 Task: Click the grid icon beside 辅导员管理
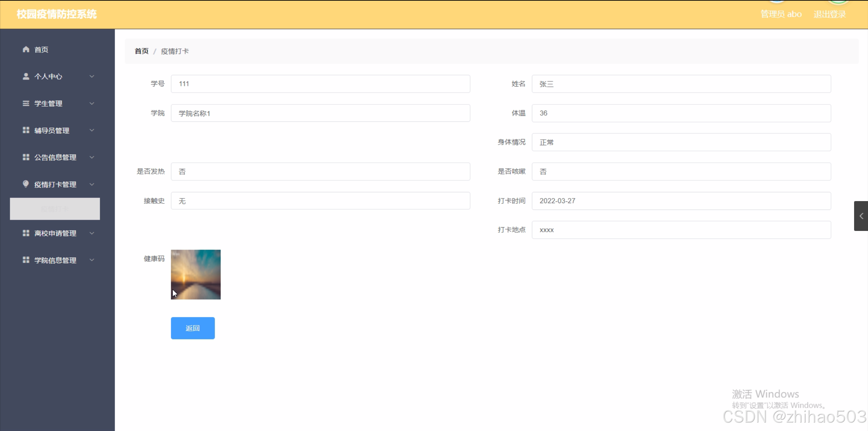26,130
